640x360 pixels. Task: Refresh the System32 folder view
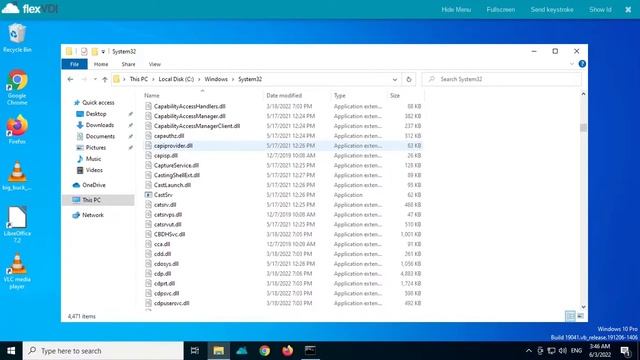click(409, 79)
